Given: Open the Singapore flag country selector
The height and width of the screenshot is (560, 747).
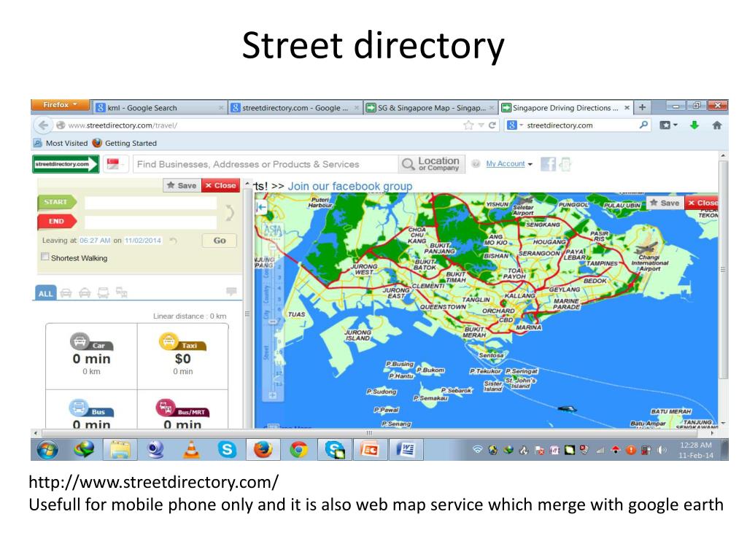Looking at the screenshot, I should (116, 164).
